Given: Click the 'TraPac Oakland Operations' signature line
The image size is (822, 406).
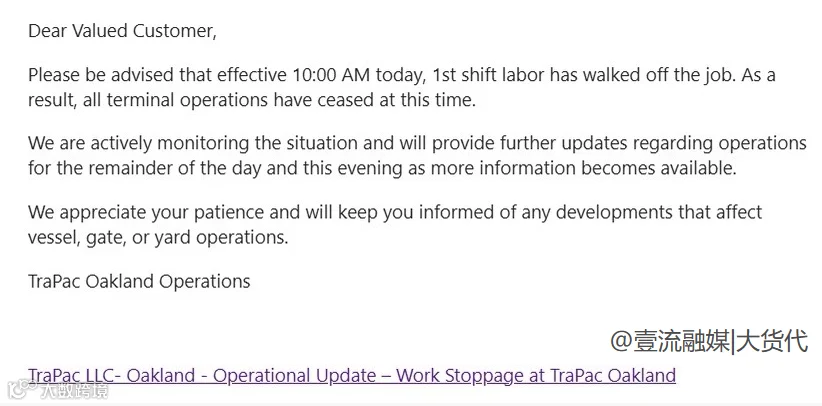Looking at the screenshot, I should 139,281.
